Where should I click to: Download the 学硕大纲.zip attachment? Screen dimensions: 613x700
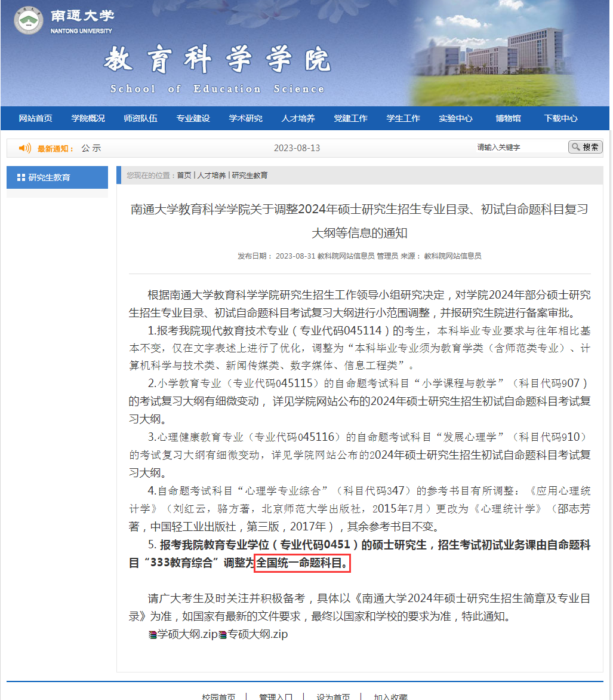(x=187, y=634)
